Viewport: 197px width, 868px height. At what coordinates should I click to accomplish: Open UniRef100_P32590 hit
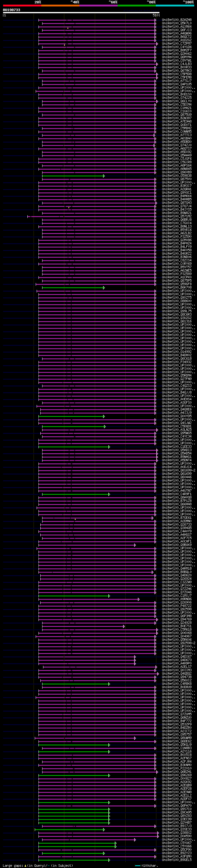click(176, 236)
